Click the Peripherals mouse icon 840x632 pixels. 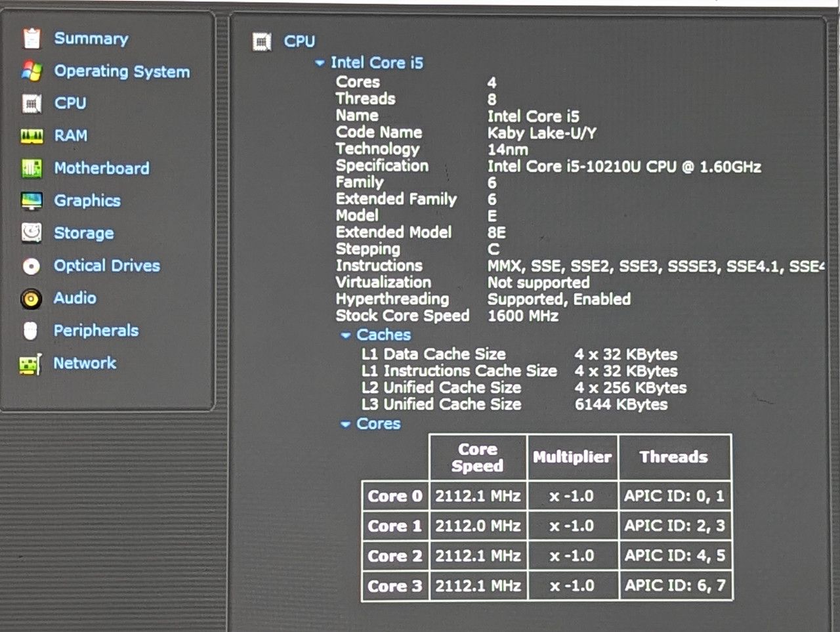30,331
